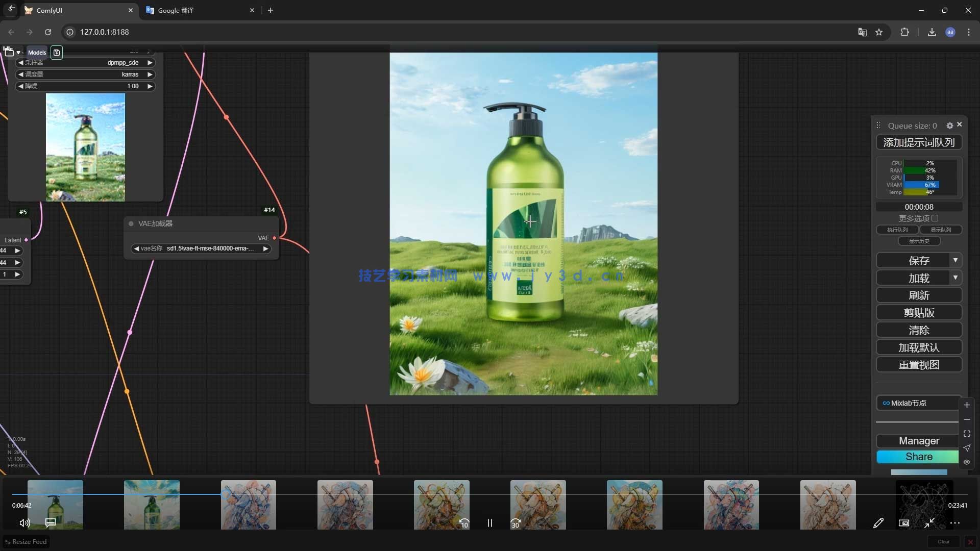Viewport: 980px width, 551px height.
Task: Zoom in with the canvas plus icon
Action: 967,405
